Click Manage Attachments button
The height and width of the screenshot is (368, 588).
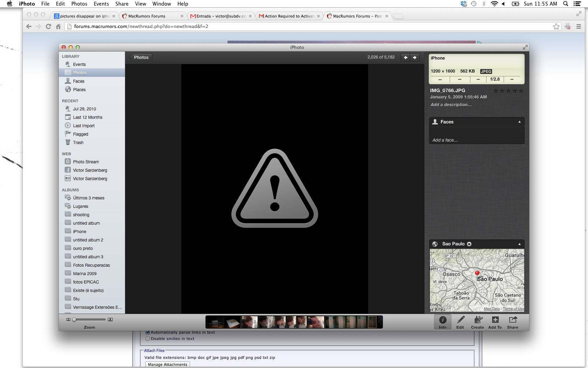(168, 364)
